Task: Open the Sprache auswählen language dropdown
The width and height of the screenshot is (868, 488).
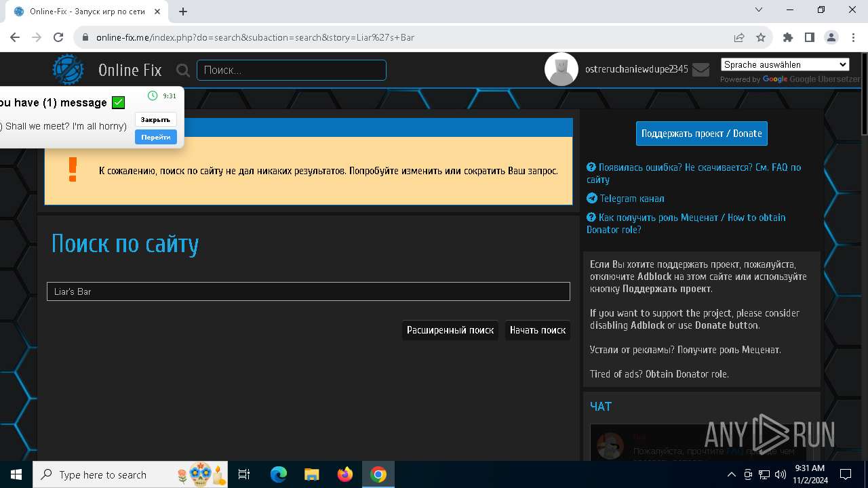Action: click(x=785, y=64)
